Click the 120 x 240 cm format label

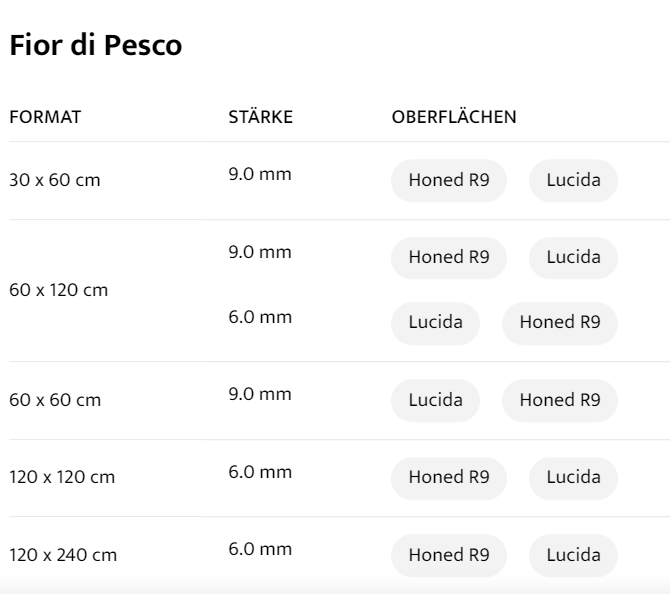pyautogui.click(x=62, y=555)
